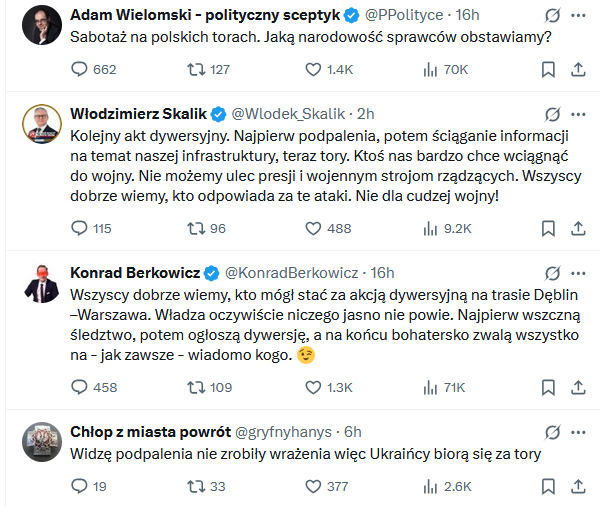Reply to Adam Wielomski's tweet

pyautogui.click(x=82, y=69)
